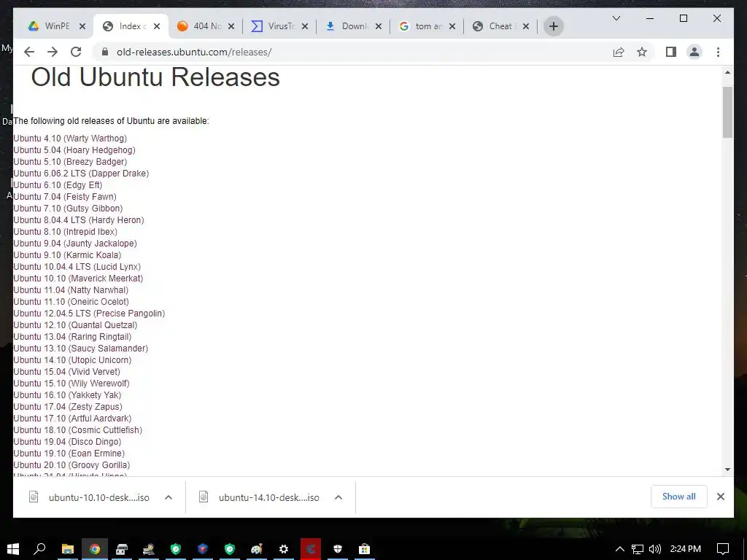Open Ubuntu 5.04 (Hoary Hedgehog) link
The image size is (747, 560).
point(74,150)
